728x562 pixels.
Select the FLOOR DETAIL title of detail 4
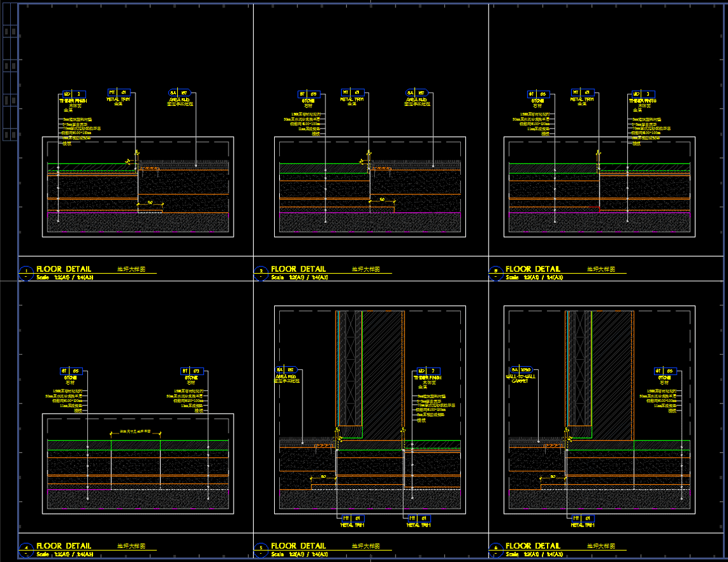[64, 546]
